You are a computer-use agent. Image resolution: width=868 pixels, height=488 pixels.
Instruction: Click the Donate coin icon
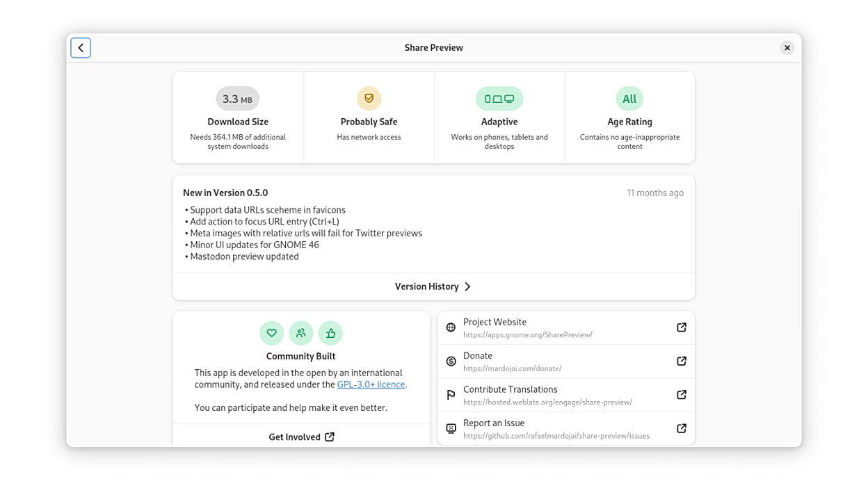tap(451, 361)
